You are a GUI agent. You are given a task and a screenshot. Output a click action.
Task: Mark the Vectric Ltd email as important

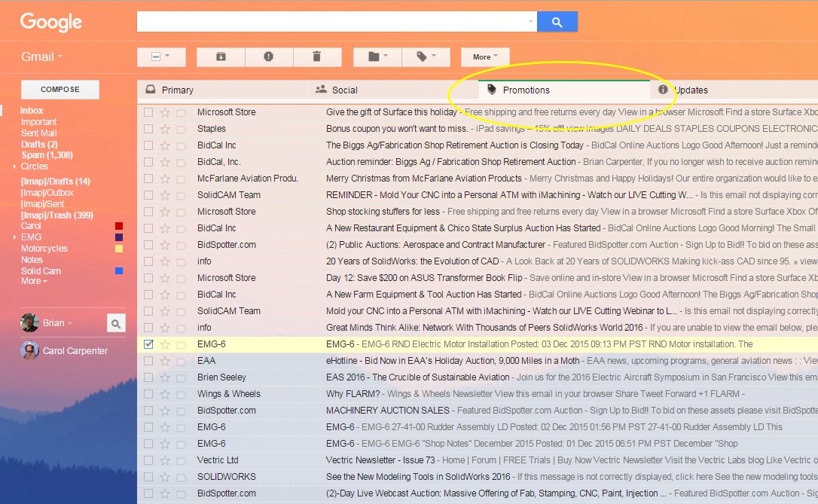point(181,461)
